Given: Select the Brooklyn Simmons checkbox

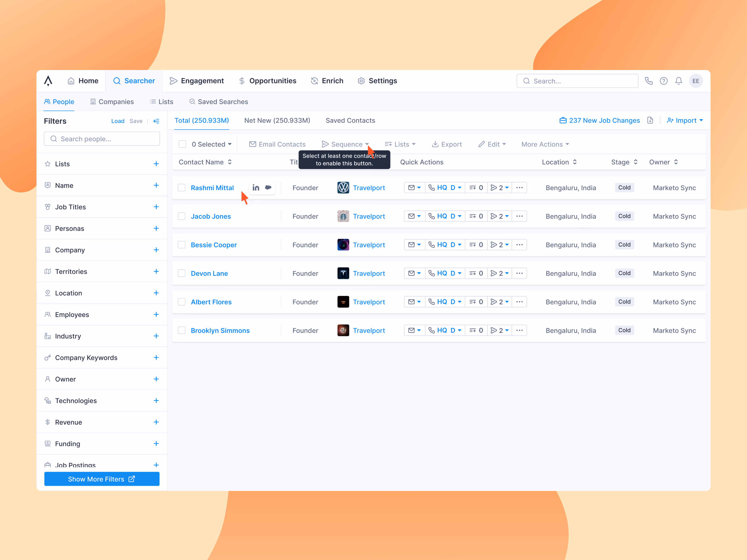Looking at the screenshot, I should [182, 330].
